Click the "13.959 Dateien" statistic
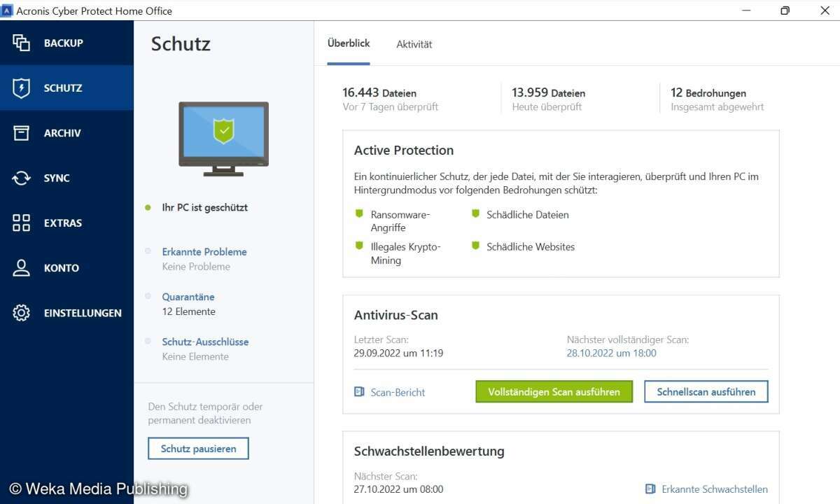The height and width of the screenshot is (504, 840). click(x=549, y=92)
